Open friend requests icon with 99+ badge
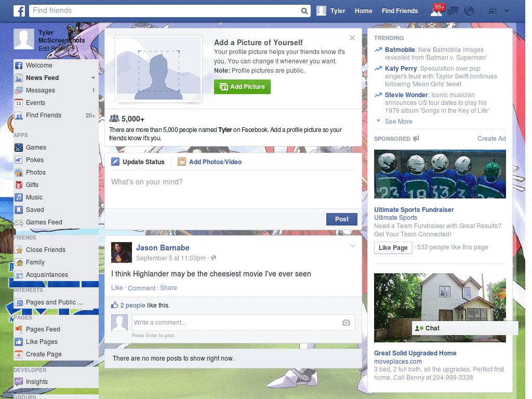Viewport: 532px width, 399px height. [436, 11]
